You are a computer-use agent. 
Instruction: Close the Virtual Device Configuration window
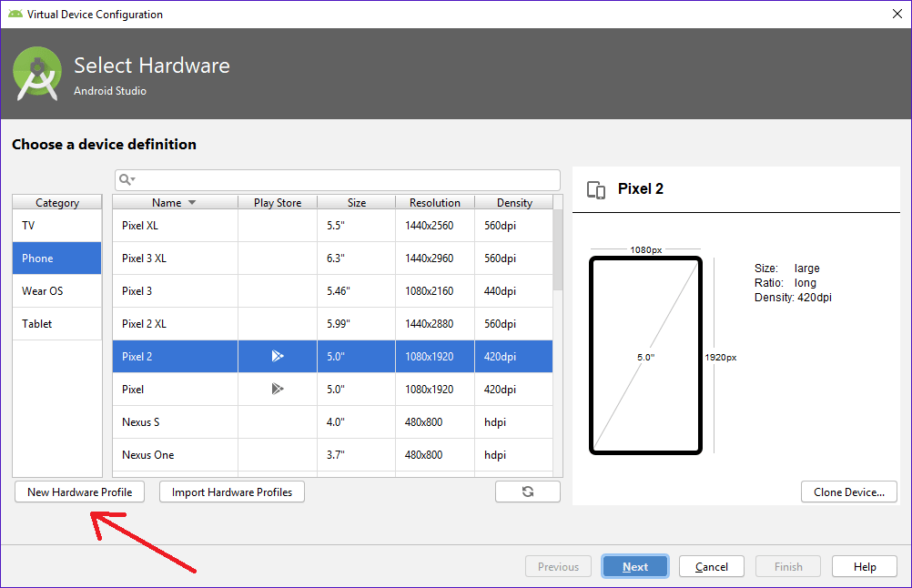click(x=897, y=14)
